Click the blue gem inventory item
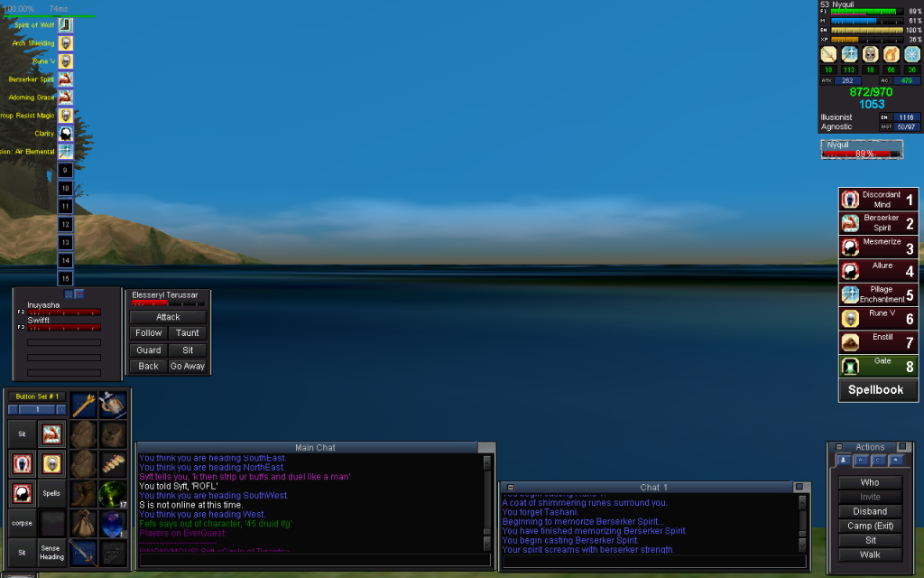Screen dimensions: 924x578 click(113, 522)
